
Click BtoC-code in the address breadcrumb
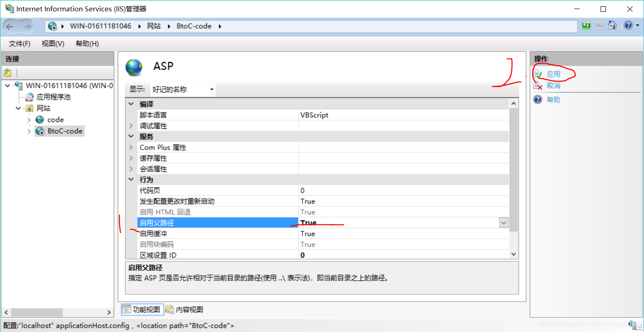point(194,26)
